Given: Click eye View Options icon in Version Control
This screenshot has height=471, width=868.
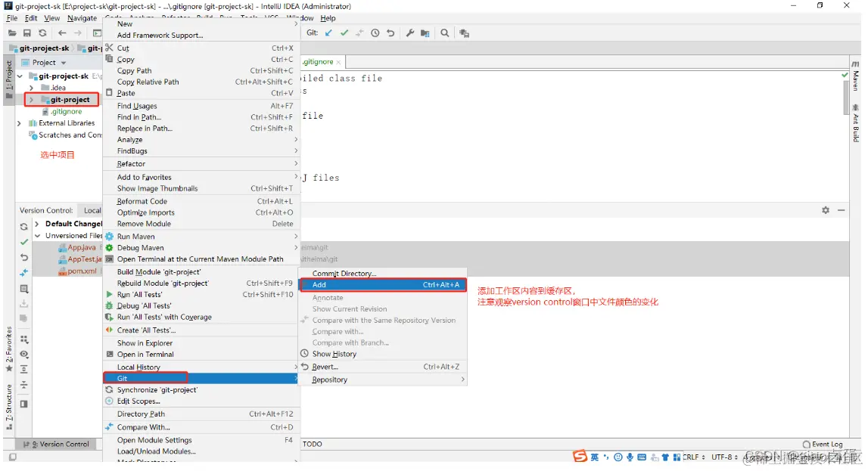Looking at the screenshot, I should [23, 354].
